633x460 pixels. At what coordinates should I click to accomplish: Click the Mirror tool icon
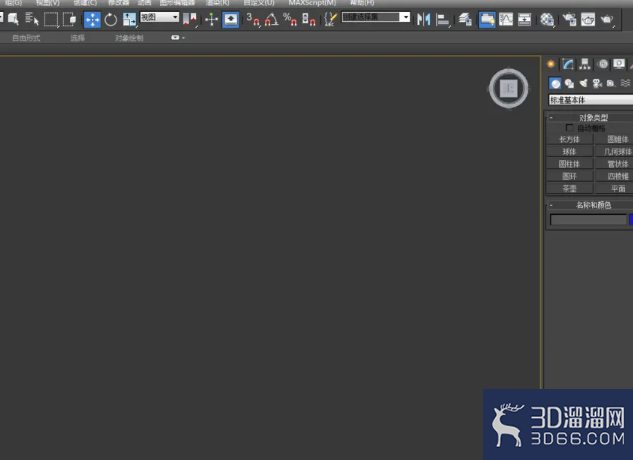pyautogui.click(x=423, y=19)
